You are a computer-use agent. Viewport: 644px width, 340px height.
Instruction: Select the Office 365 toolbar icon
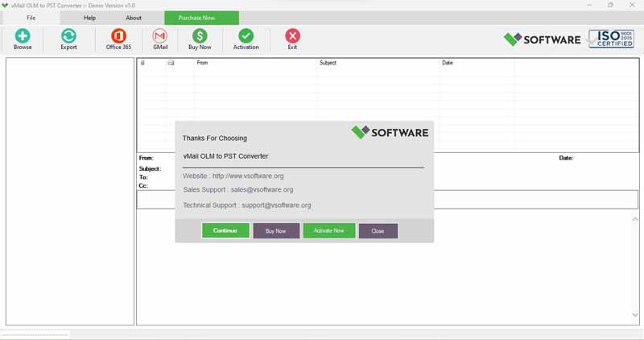(x=118, y=36)
